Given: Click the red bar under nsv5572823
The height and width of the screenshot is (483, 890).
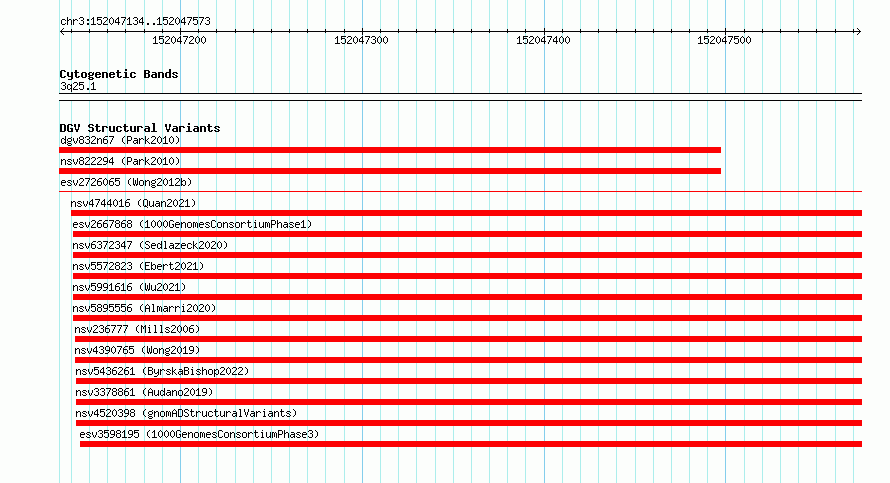Looking at the screenshot, I should pos(467,276).
